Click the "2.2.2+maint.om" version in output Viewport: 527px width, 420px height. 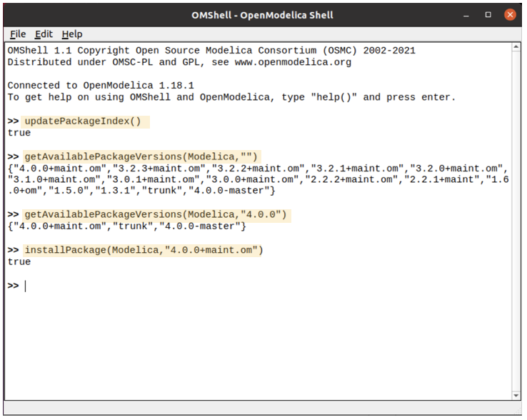point(351,179)
